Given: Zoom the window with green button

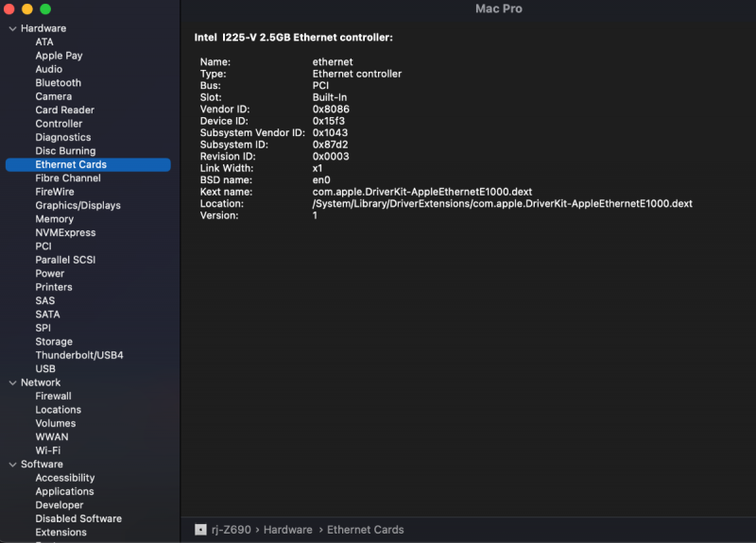Looking at the screenshot, I should click(x=45, y=8).
